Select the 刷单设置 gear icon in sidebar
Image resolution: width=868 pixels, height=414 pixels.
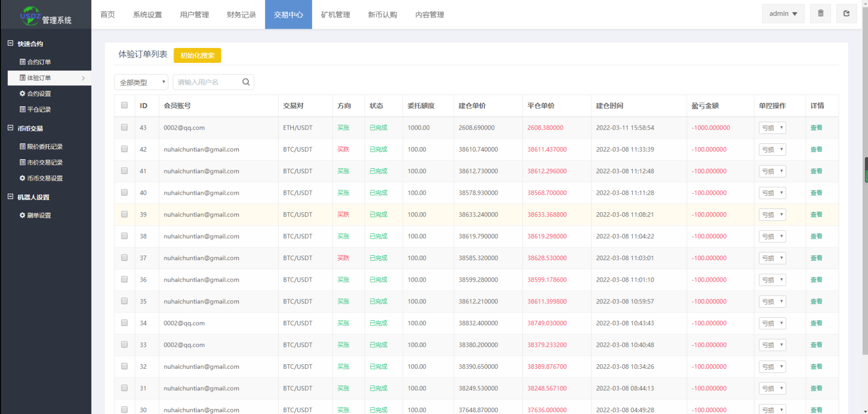click(21, 215)
